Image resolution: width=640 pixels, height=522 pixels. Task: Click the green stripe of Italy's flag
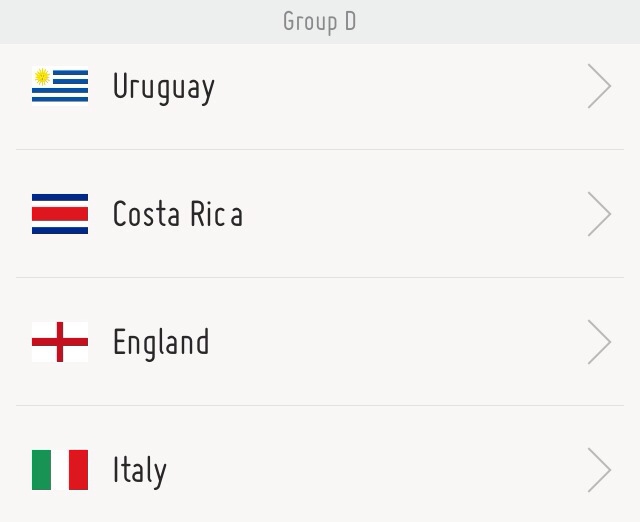(x=41, y=470)
